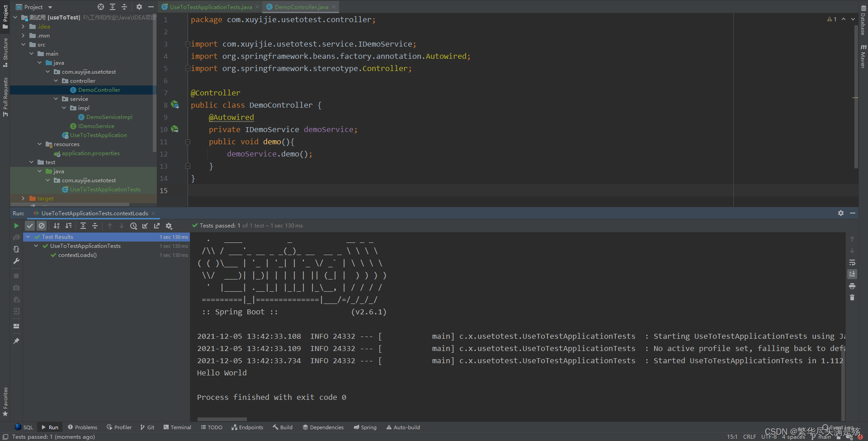Expand the .idea folder
This screenshot has height=441, width=868.
23,27
